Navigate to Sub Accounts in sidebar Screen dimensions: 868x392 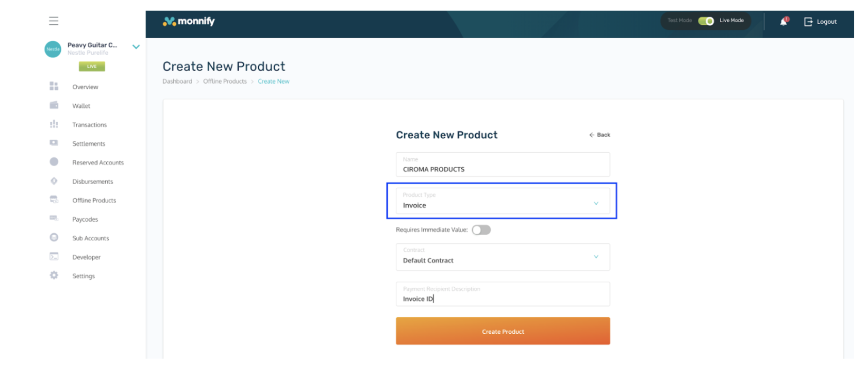click(x=91, y=238)
